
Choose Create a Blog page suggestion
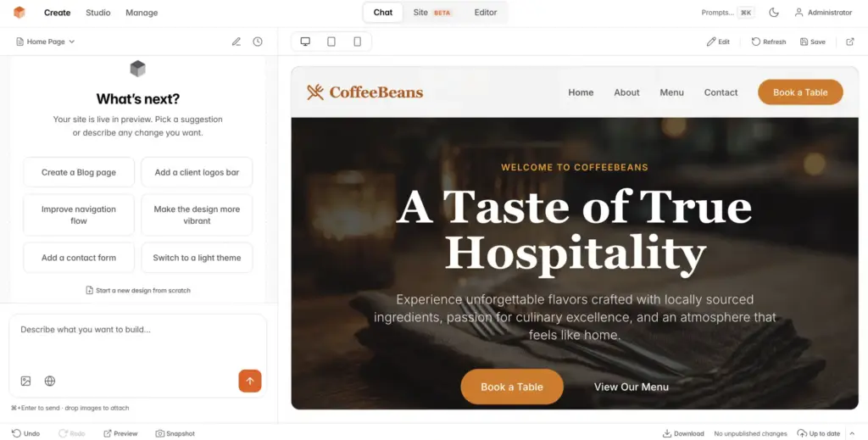click(x=79, y=172)
